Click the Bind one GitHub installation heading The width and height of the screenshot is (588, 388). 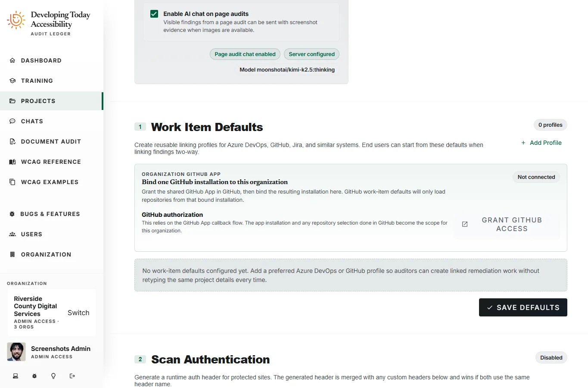click(215, 182)
